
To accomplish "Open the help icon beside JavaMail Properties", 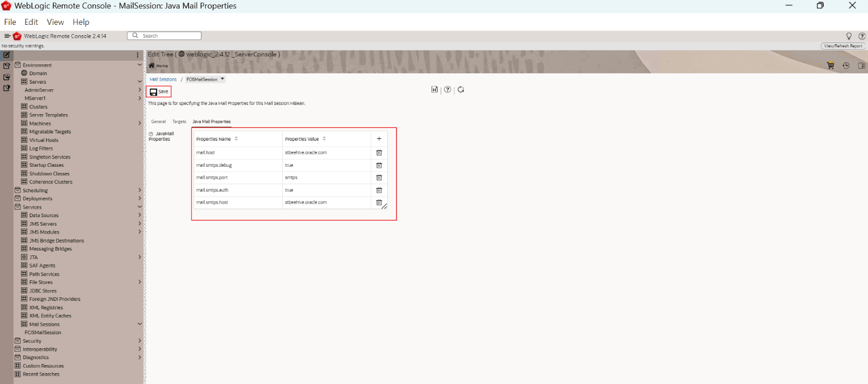I will click(151, 133).
